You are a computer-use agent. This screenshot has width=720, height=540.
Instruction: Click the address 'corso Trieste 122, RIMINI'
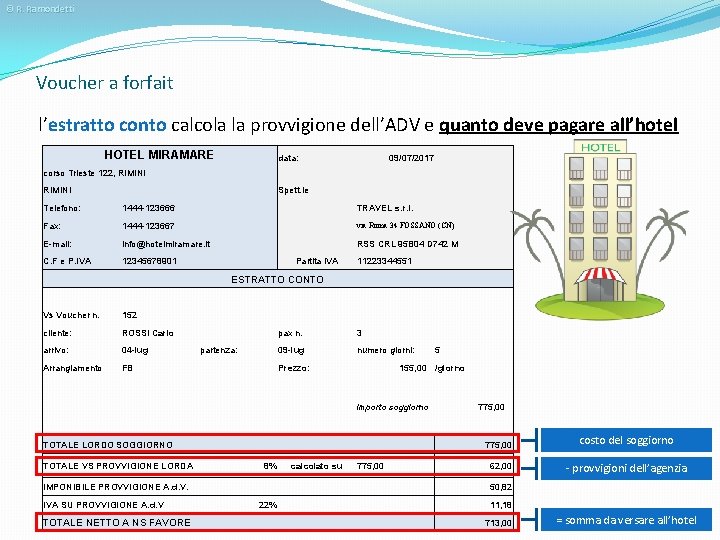[x=95, y=173]
